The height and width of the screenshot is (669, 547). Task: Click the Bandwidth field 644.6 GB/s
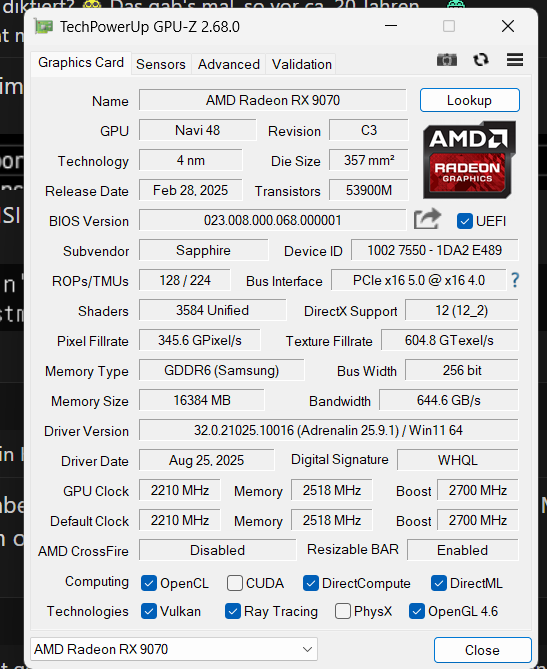click(x=449, y=400)
